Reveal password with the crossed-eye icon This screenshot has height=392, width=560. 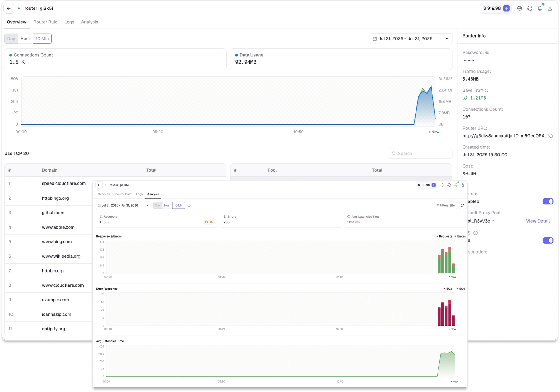487,53
